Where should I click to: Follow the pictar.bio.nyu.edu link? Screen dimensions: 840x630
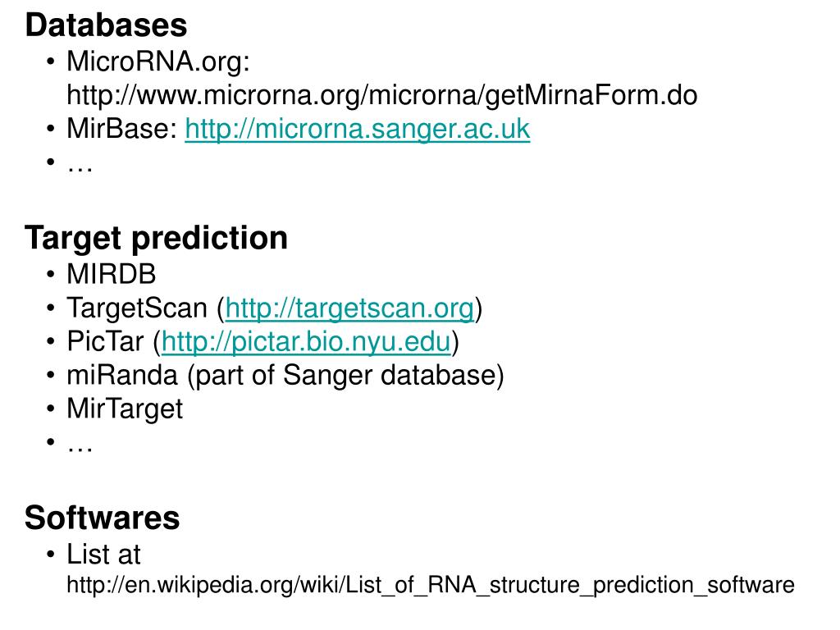306,342
